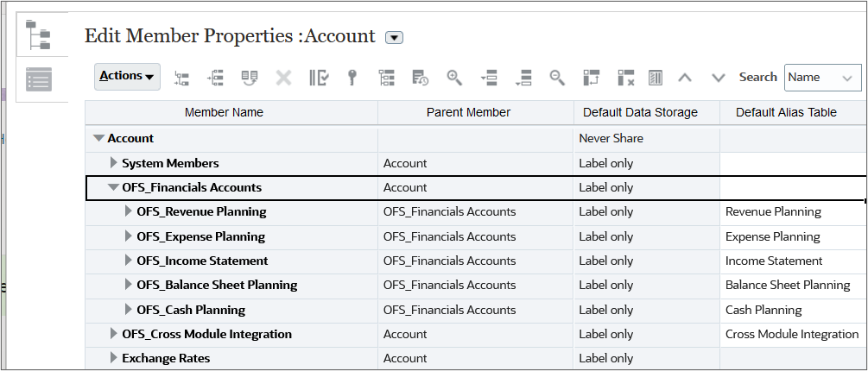
Task: Expand the OFS_Income Statement node
Action: point(129,261)
